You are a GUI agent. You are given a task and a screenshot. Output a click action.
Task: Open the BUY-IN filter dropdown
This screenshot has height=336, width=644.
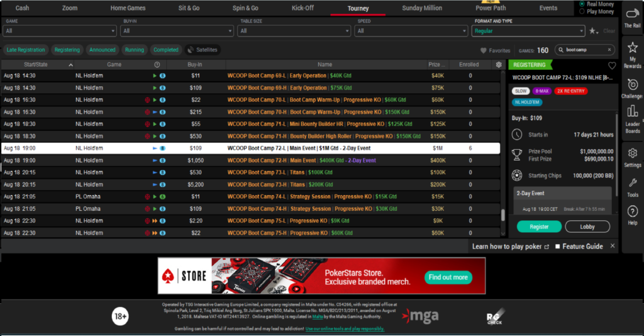(177, 31)
